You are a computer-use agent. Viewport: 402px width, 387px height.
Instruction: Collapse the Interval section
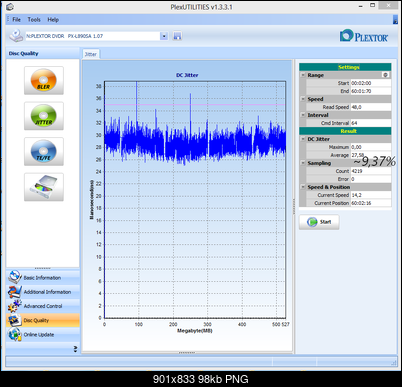(303, 115)
